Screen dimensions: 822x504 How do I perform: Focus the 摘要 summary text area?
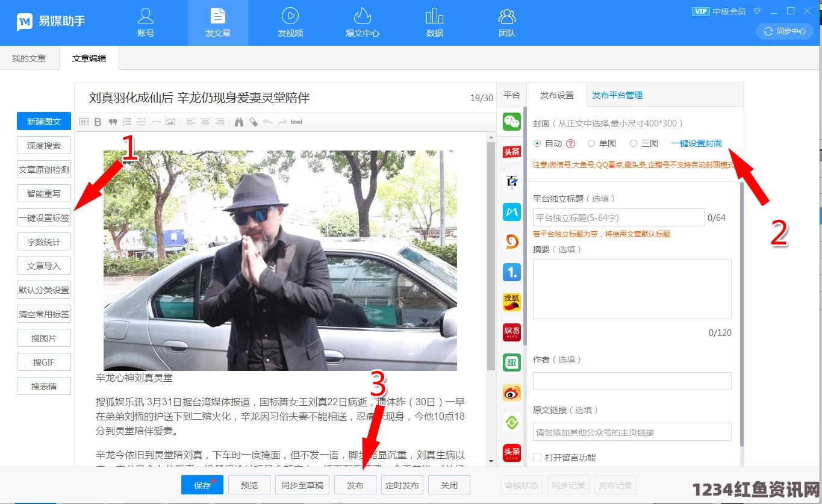[632, 289]
